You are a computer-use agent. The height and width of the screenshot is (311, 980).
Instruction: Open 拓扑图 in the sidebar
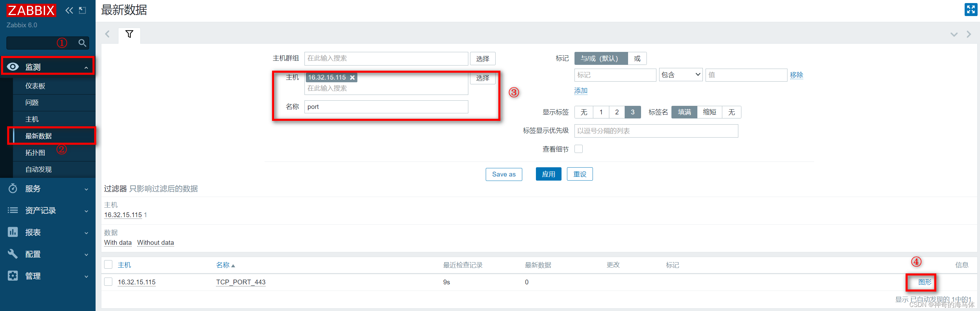tap(35, 153)
